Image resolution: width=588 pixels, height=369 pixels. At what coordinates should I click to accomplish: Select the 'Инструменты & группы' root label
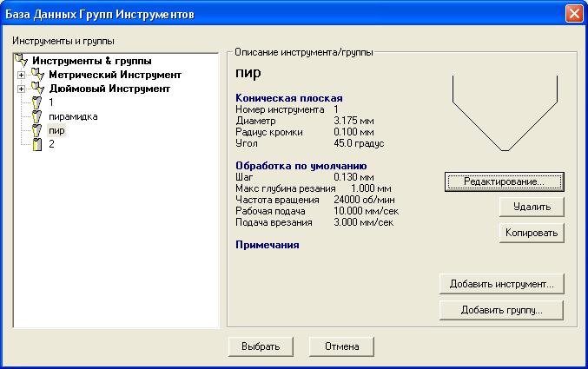coord(91,61)
